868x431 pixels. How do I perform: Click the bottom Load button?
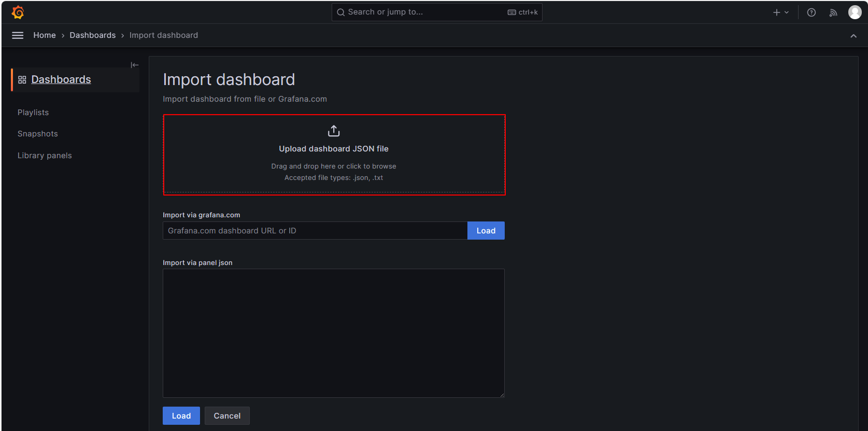click(x=181, y=416)
